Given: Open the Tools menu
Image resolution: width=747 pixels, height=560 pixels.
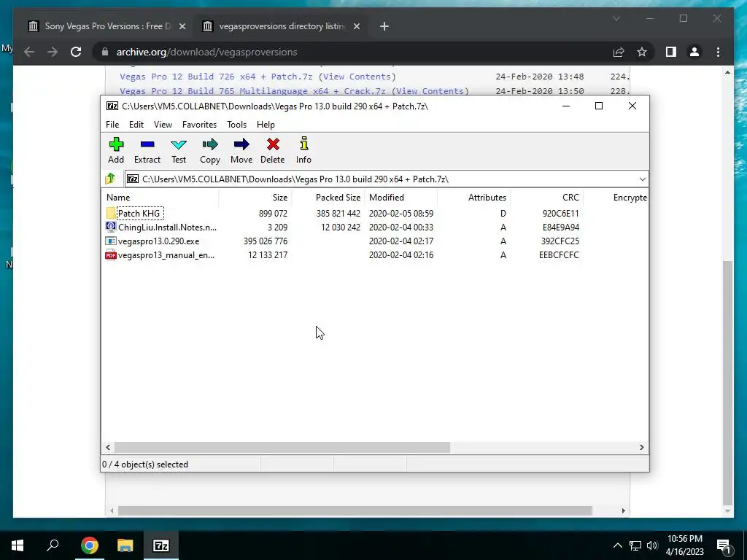Looking at the screenshot, I should [x=237, y=124].
